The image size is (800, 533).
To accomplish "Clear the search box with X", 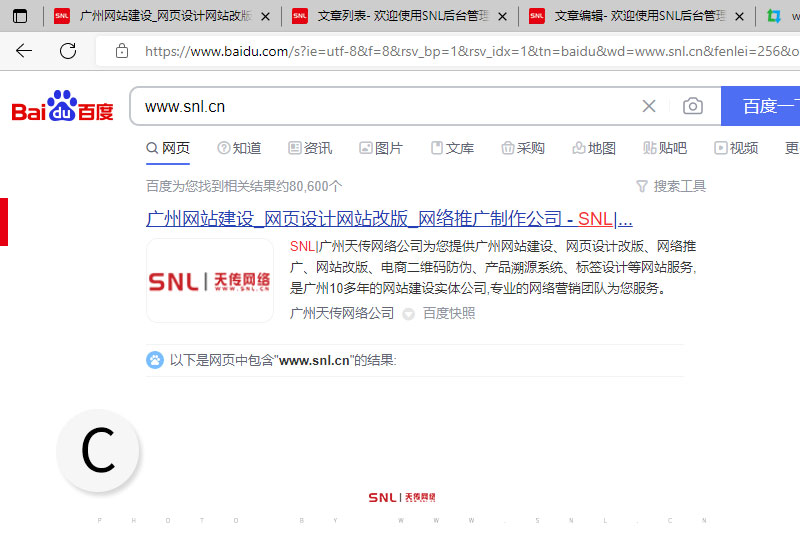I will point(649,106).
